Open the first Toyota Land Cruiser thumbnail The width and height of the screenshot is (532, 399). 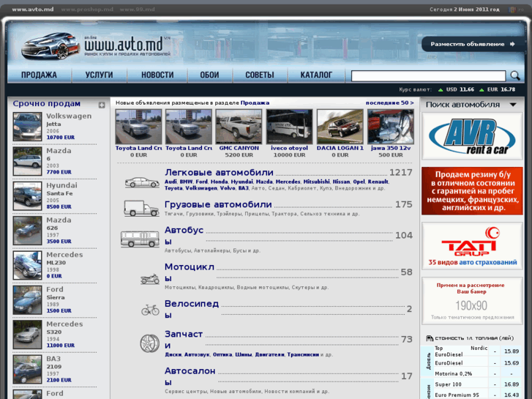point(138,127)
